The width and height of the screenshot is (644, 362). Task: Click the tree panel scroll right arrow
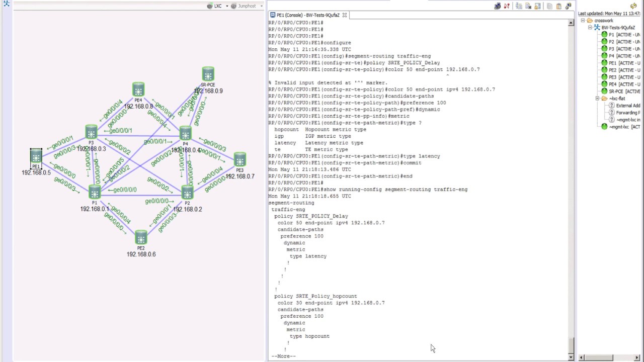coord(638,357)
